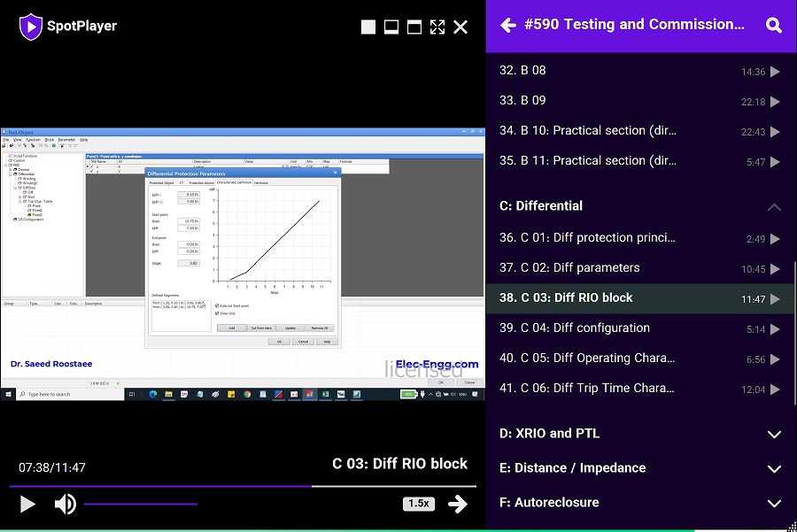The height and width of the screenshot is (532, 797).
Task: Enter fullscreen with the expand arrows icon
Action: click(437, 27)
